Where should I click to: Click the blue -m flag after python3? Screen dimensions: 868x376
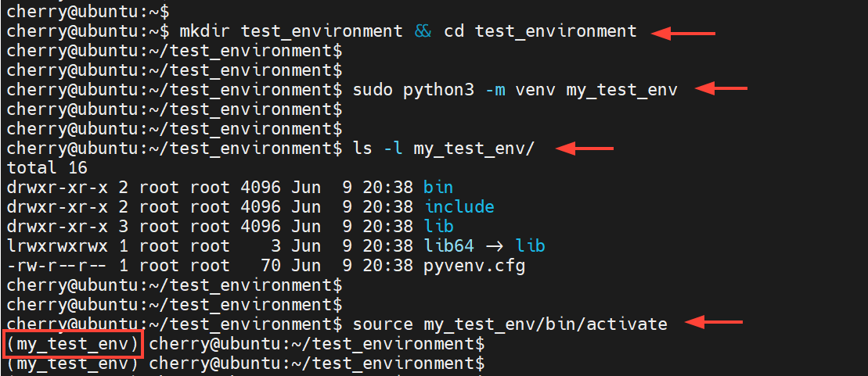(494, 90)
